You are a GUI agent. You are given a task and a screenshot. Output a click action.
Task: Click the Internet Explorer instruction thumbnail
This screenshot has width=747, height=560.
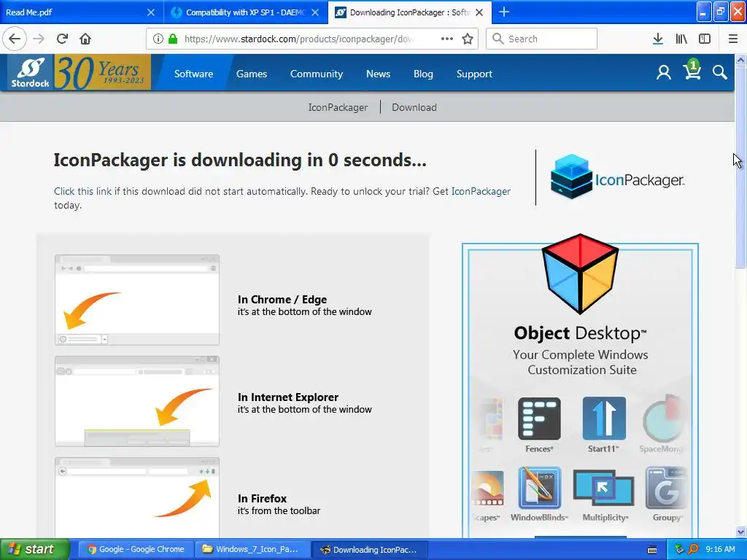[137, 402]
